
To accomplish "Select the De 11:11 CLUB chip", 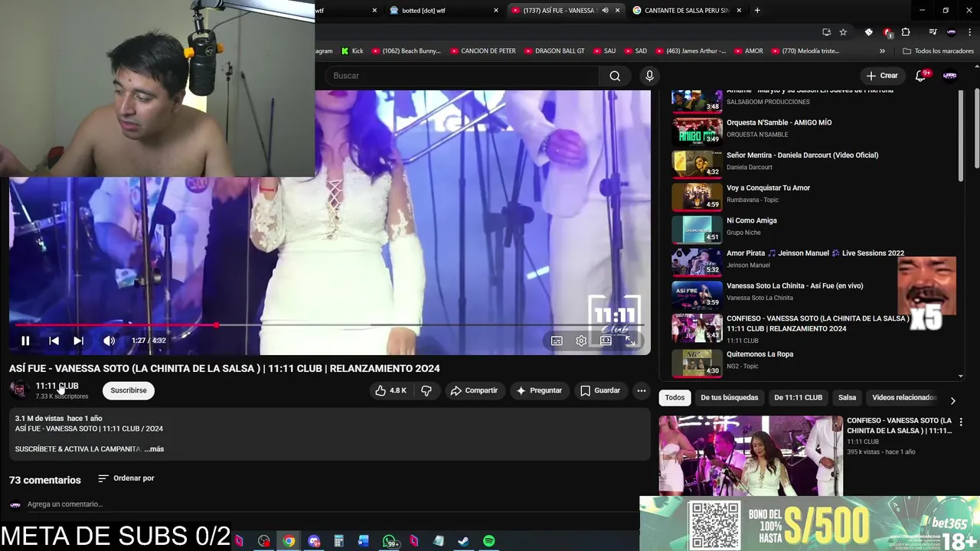I will click(798, 398).
